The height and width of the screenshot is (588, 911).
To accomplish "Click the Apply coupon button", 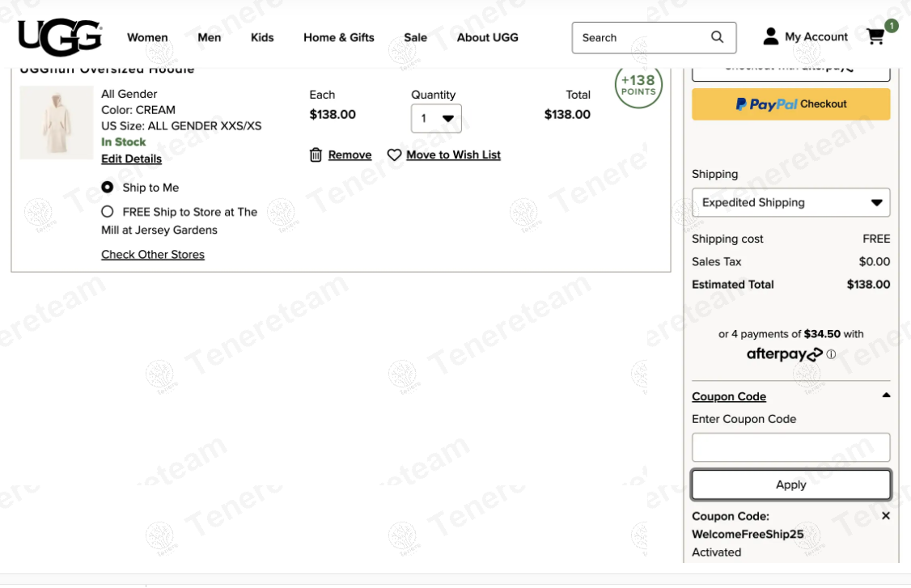I will tap(790, 484).
